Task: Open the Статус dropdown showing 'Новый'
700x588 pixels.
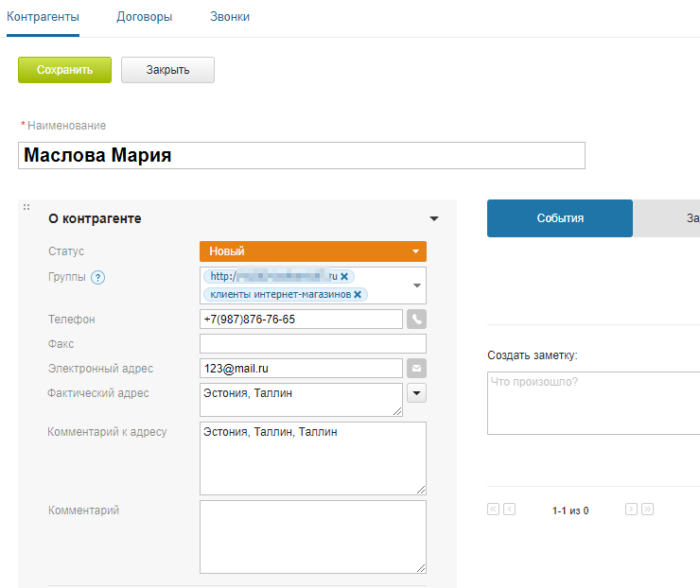Action: click(313, 251)
